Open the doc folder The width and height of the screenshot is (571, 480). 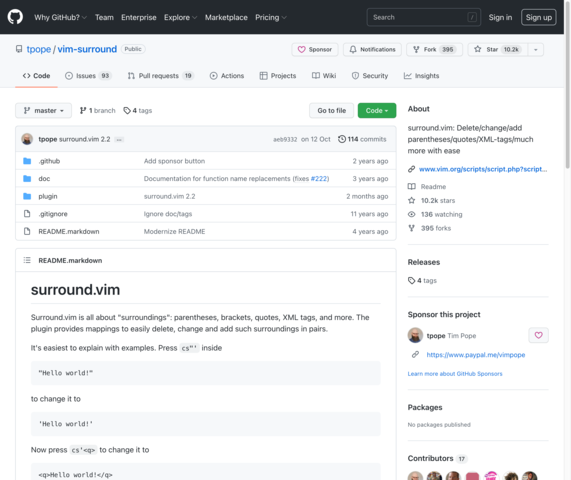tap(44, 178)
